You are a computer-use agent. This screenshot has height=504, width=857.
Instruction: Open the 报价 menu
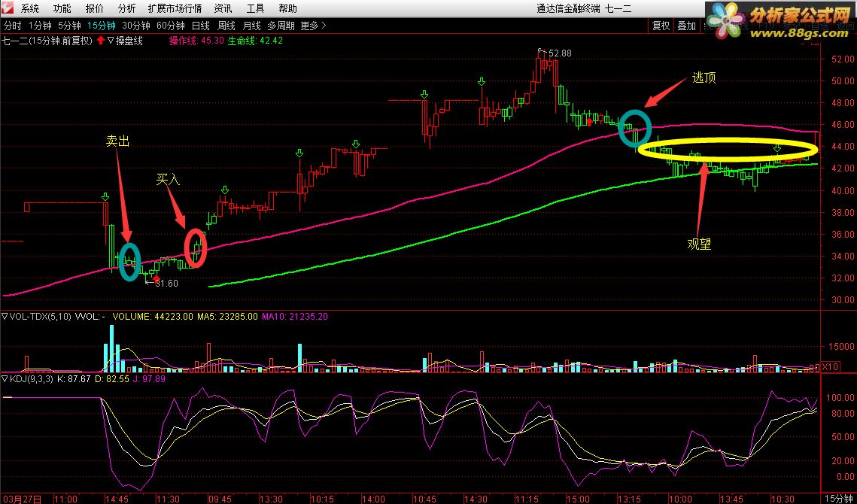(x=94, y=8)
